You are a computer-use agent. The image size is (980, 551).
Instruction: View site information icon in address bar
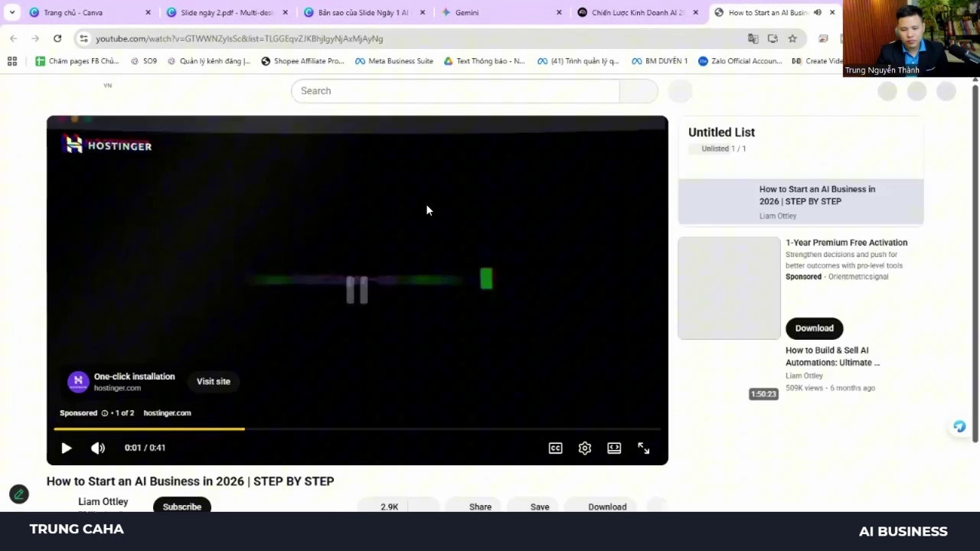point(83,38)
